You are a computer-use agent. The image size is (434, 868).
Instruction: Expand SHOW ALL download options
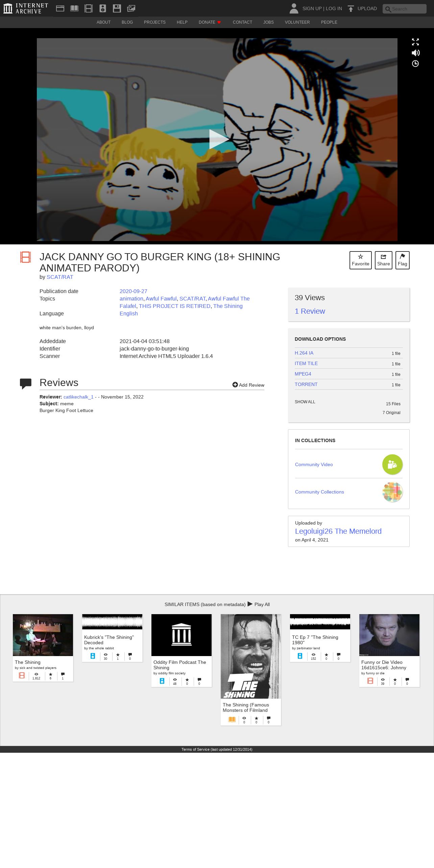[305, 402]
